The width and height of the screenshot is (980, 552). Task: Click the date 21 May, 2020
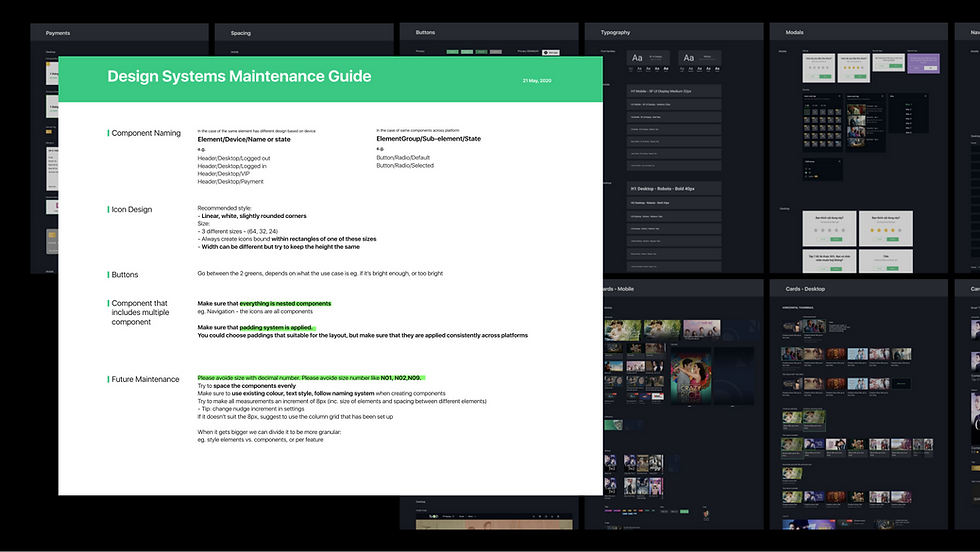point(537,81)
